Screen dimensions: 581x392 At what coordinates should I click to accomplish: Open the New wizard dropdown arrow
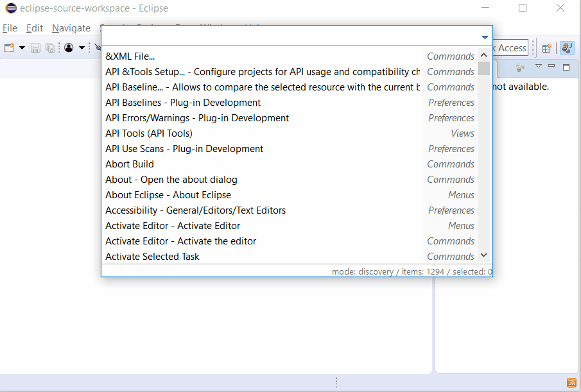[22, 47]
